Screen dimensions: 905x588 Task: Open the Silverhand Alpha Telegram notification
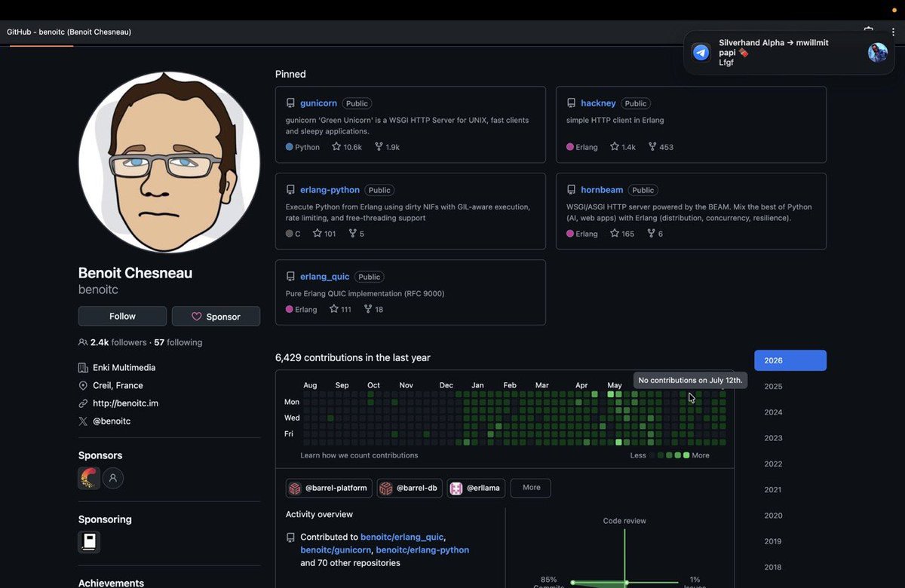(x=790, y=52)
